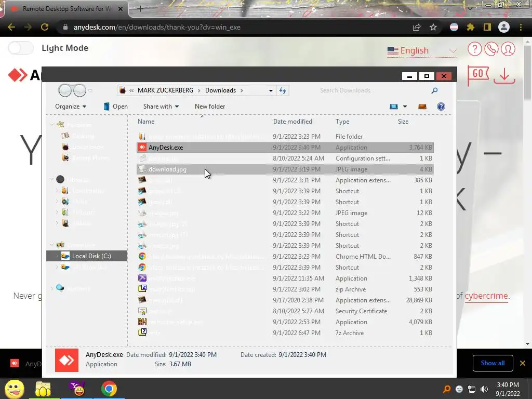Expand the address bar history dropdown

coord(271,90)
